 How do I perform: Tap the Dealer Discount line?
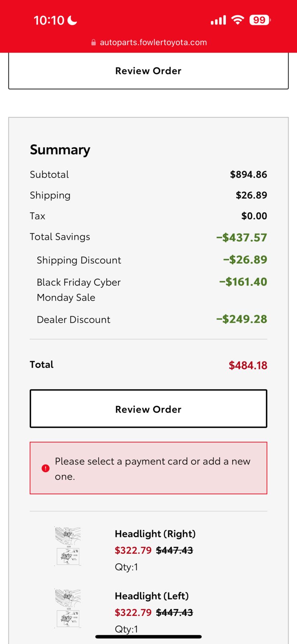148,319
